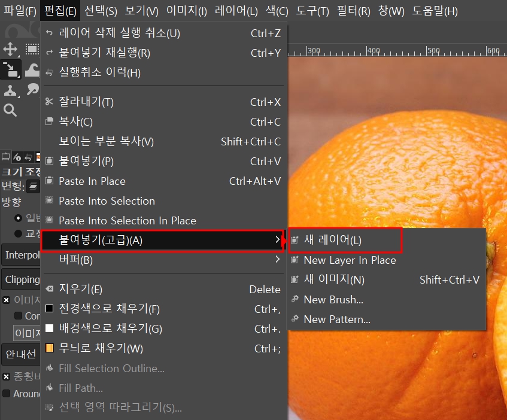The image size is (507, 420).
Task: Choose Paste In Place
Action: click(163, 181)
